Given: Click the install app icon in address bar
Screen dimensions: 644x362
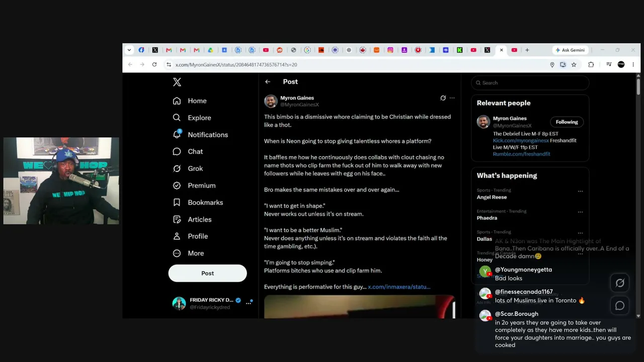Looking at the screenshot, I should click(x=563, y=64).
